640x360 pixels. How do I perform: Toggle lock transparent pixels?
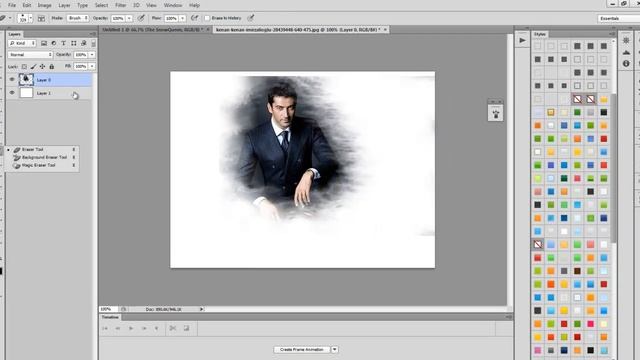[x=24, y=67]
